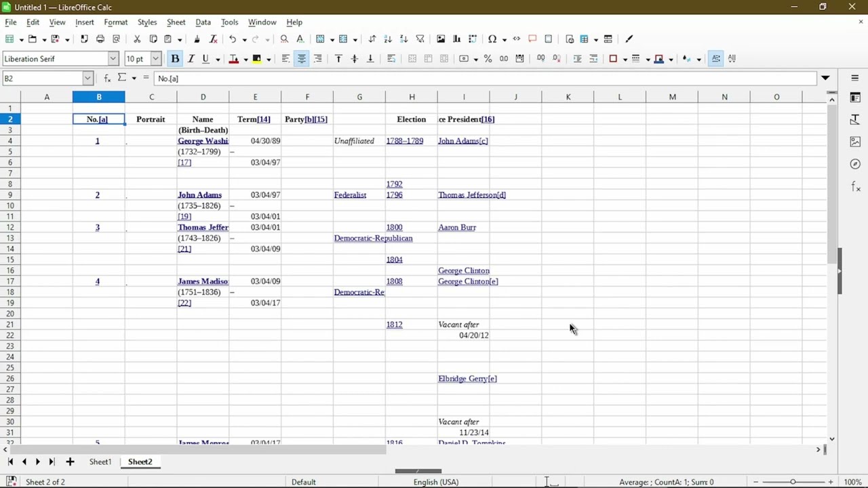Image resolution: width=868 pixels, height=488 pixels.
Task: Open the background color dropdown arrow
Action: 269,60
